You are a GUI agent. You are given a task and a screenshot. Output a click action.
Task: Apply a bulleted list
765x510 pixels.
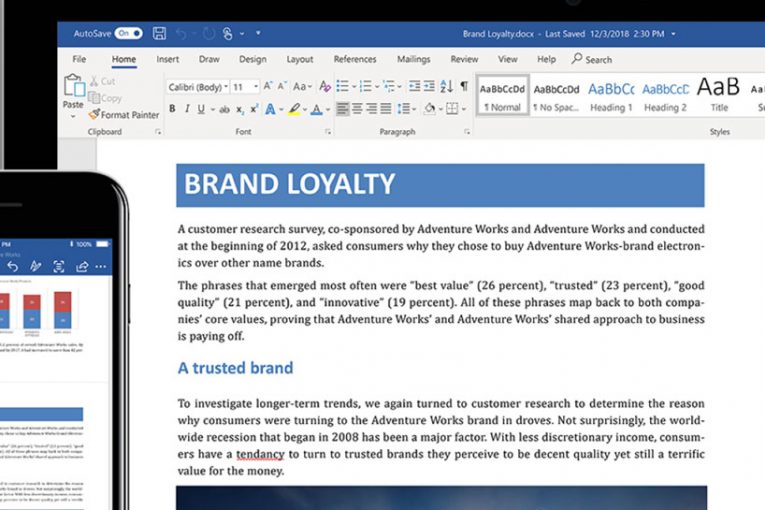click(342, 86)
